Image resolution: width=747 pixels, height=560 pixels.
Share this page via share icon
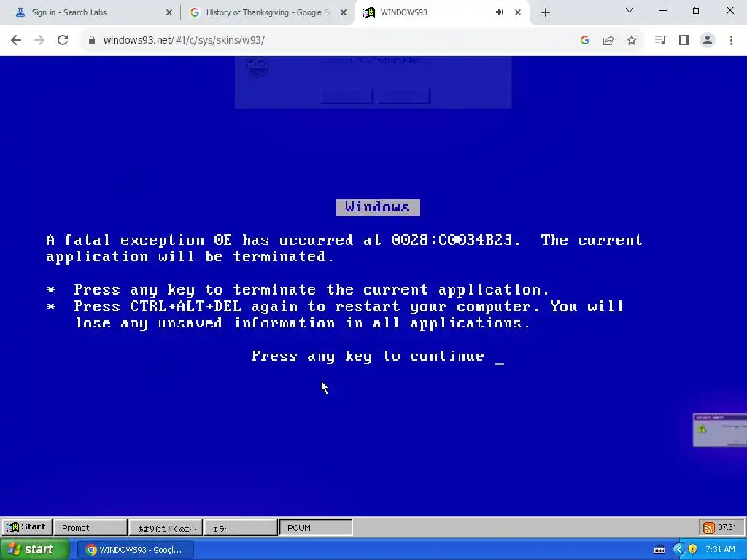pos(608,41)
